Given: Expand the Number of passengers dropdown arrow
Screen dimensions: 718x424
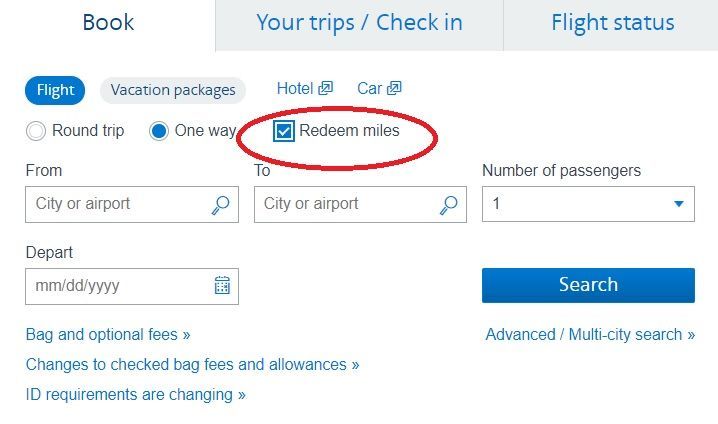Looking at the screenshot, I should (x=679, y=204).
